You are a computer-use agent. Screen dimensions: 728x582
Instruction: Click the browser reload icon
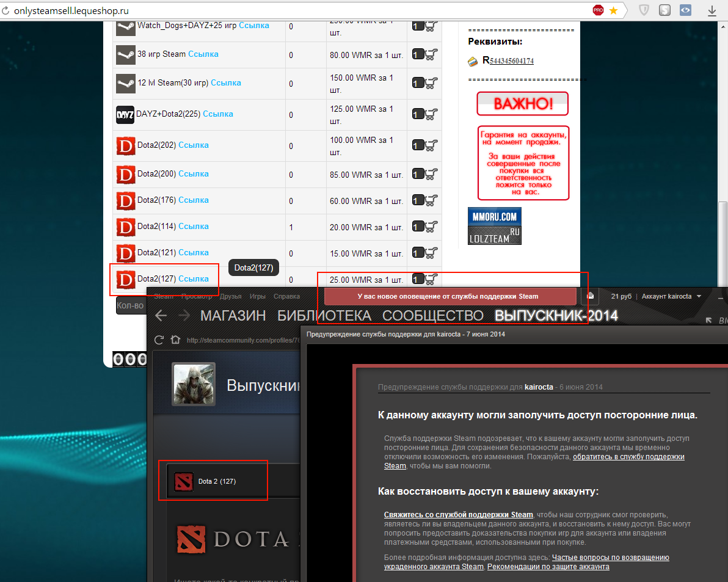(5, 10)
